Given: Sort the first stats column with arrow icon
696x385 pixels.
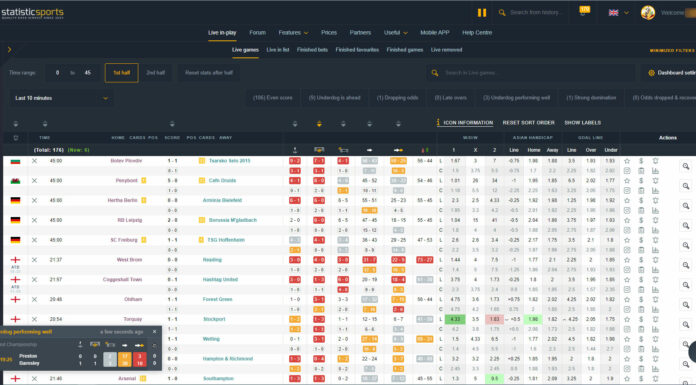Looking at the screenshot, I should click(295, 124).
